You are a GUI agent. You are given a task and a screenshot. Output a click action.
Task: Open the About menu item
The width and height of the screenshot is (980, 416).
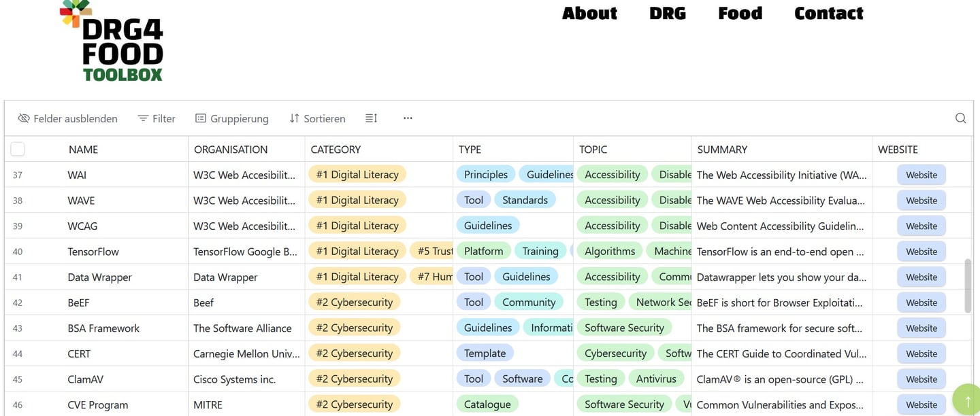click(589, 13)
